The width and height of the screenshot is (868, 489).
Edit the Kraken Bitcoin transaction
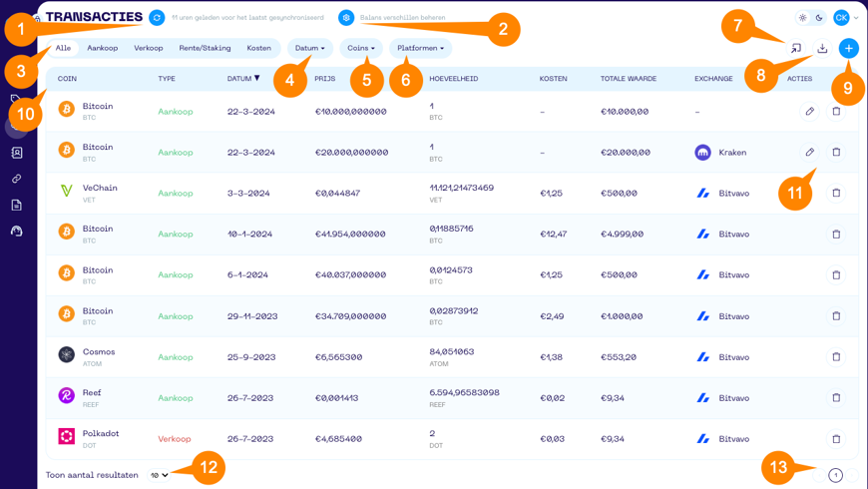click(x=809, y=153)
